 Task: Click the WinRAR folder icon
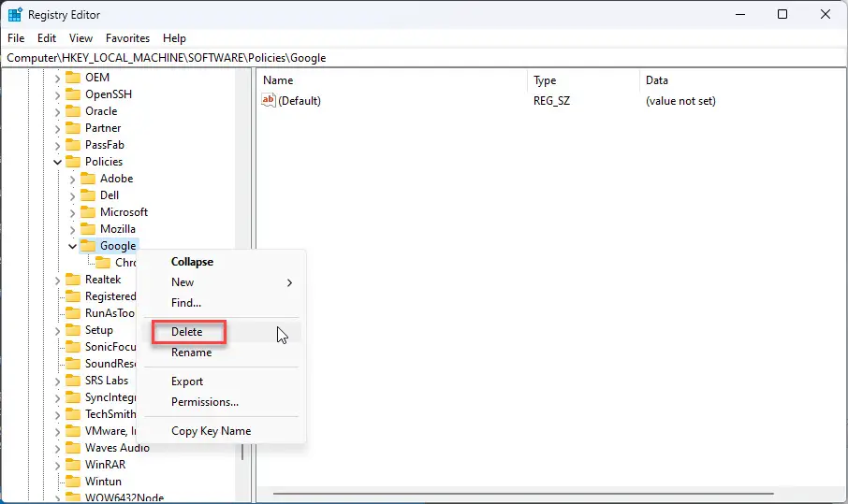(x=73, y=465)
